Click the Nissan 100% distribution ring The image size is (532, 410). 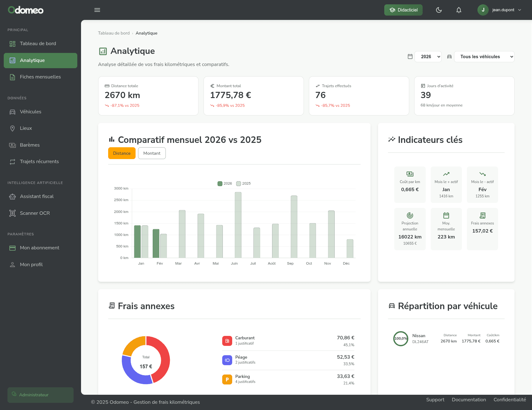point(400,338)
